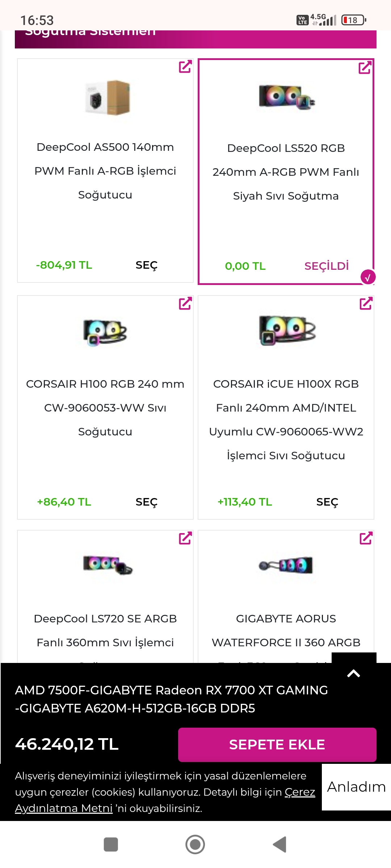Add configured PC with SEPETE EKLE
This screenshot has width=391, height=868.
277,745
